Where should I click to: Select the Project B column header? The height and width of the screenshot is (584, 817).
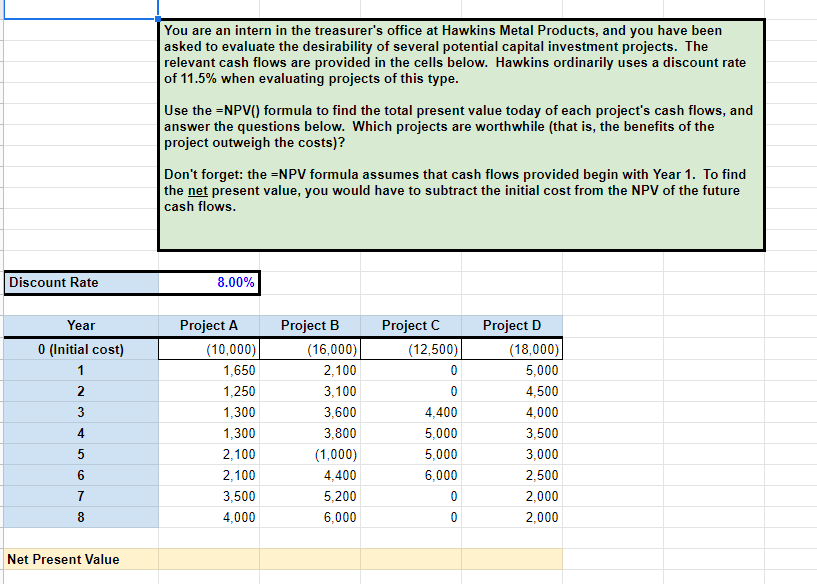pyautogui.click(x=310, y=325)
